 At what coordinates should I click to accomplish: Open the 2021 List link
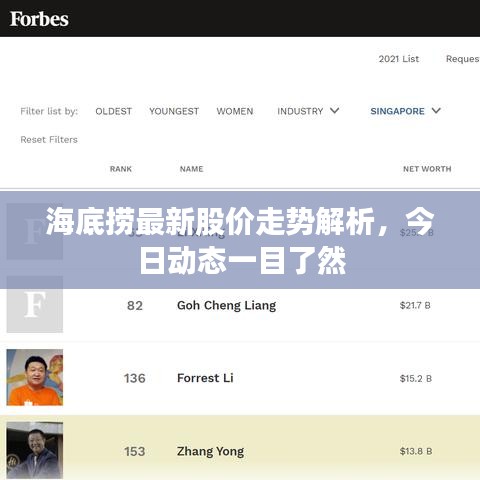[x=399, y=59]
